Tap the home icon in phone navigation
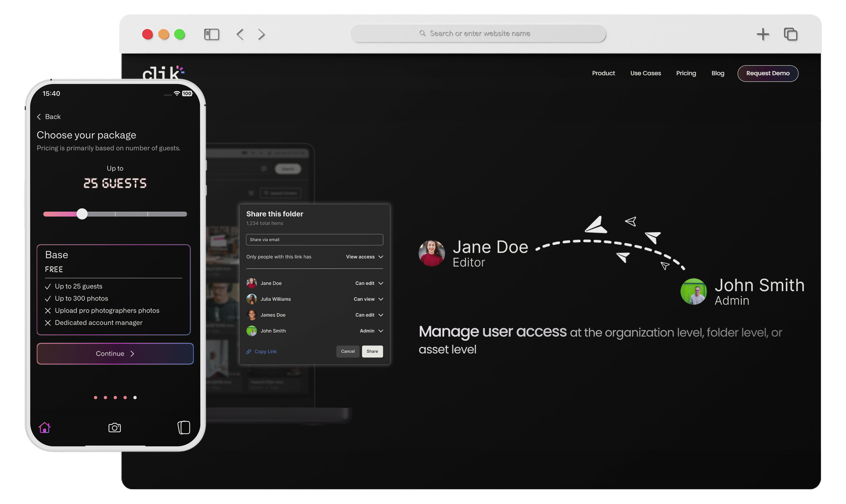Viewport: 846px width, 504px height. (44, 428)
